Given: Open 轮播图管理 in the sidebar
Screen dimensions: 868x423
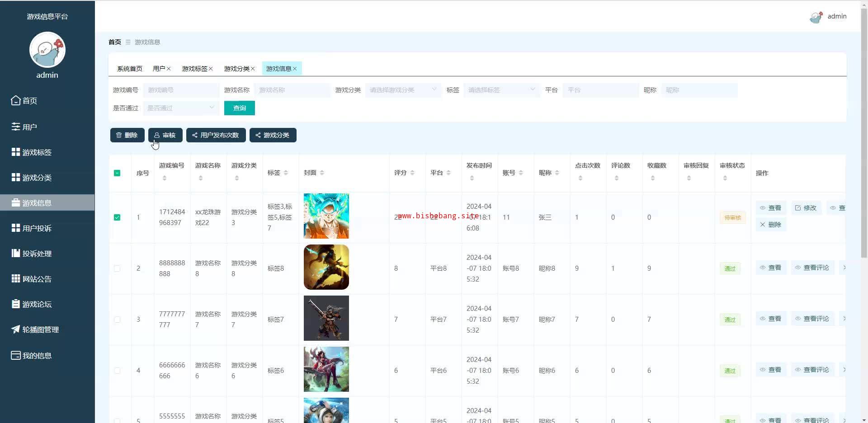Looking at the screenshot, I should coord(40,329).
